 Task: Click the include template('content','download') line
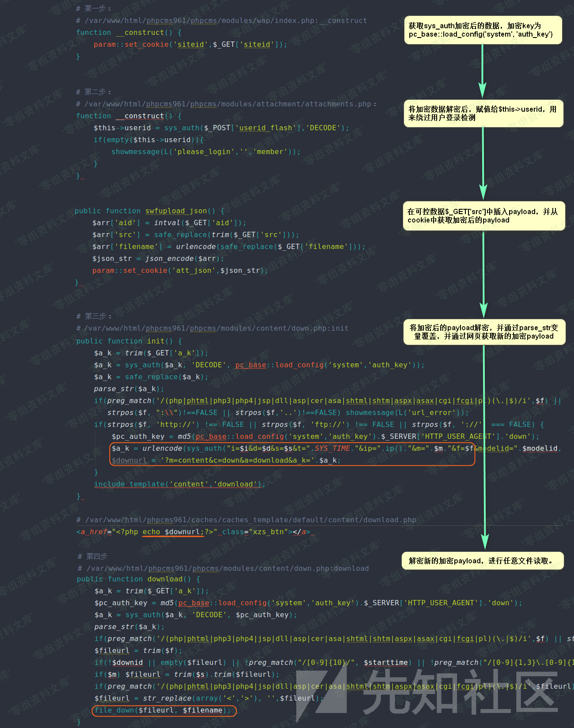coord(179,484)
